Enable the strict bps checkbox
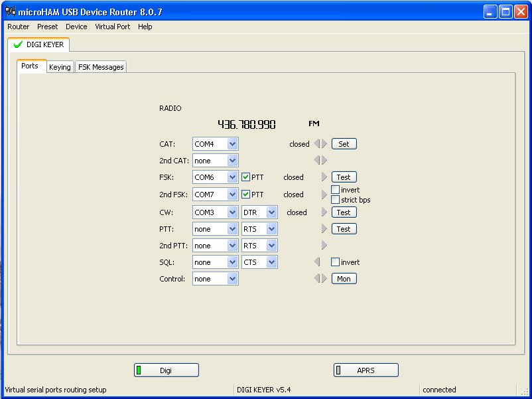The width and height of the screenshot is (532, 399). pyautogui.click(x=336, y=200)
